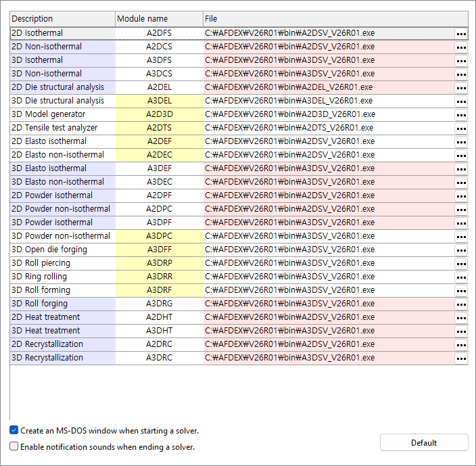
Task: Click module name A3DRG
Action: (160, 304)
